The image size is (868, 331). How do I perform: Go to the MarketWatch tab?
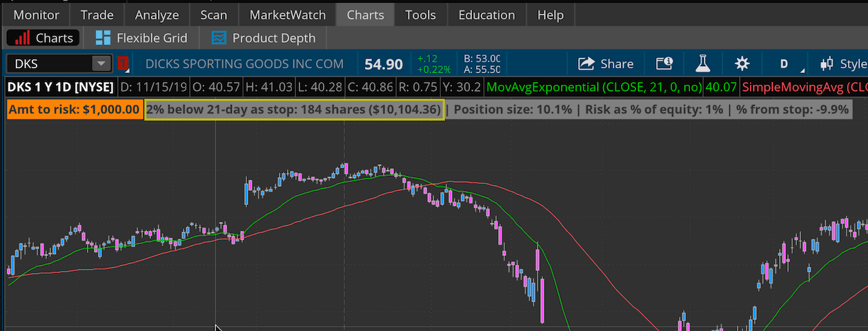point(286,14)
